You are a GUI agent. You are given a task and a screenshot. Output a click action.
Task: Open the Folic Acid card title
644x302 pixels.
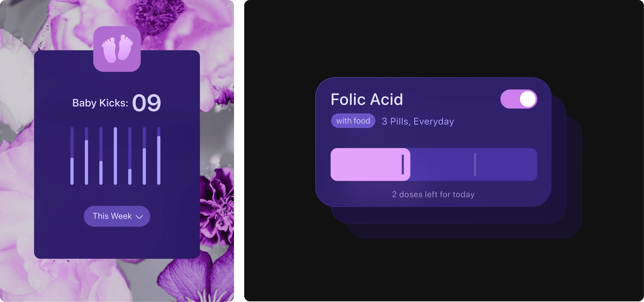(x=367, y=99)
